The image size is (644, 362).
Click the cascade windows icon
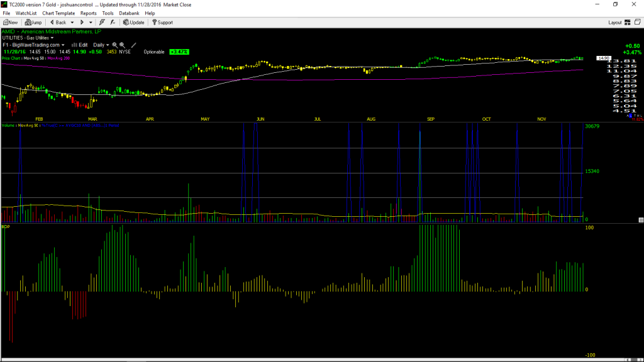pyautogui.click(x=638, y=22)
